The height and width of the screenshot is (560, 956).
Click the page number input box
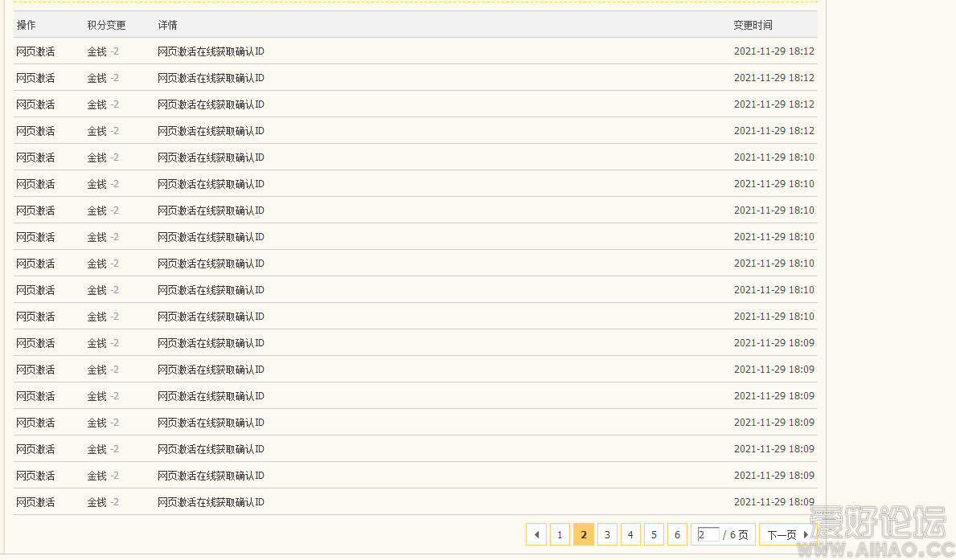(708, 535)
